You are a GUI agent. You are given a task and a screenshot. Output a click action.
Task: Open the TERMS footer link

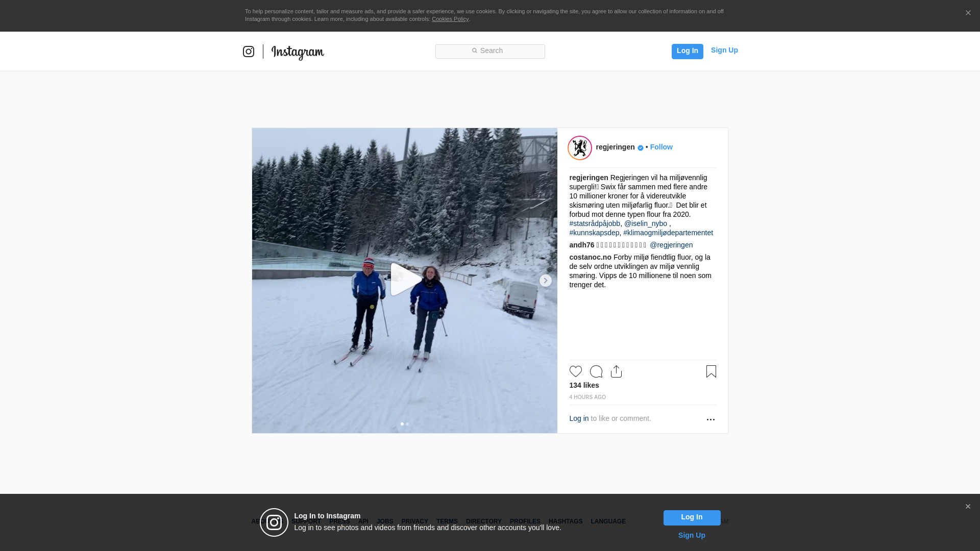coord(447,521)
